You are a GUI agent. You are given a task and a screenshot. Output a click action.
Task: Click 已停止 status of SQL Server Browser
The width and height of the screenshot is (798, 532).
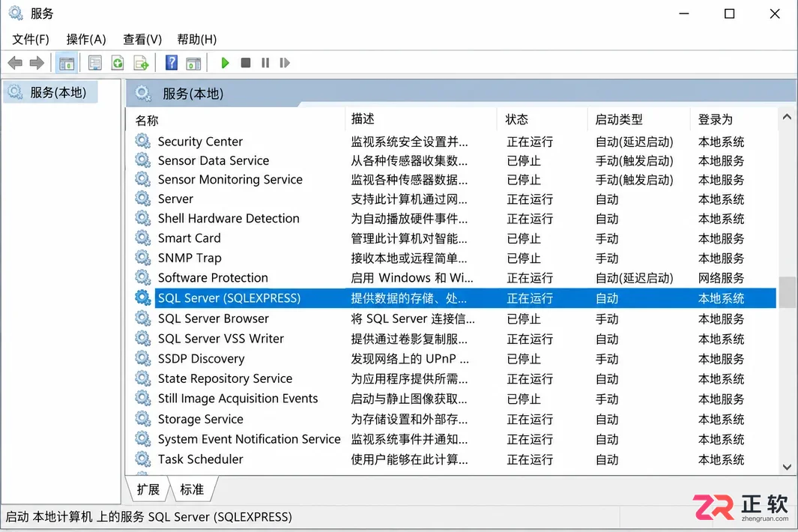pyautogui.click(x=524, y=318)
